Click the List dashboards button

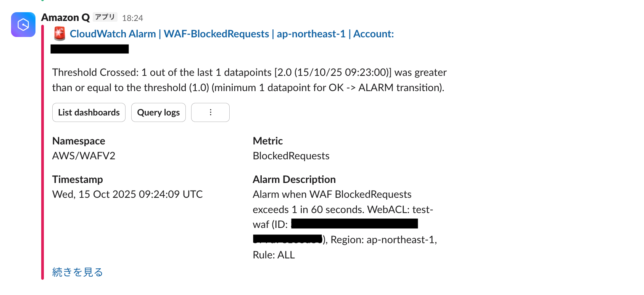click(x=89, y=112)
